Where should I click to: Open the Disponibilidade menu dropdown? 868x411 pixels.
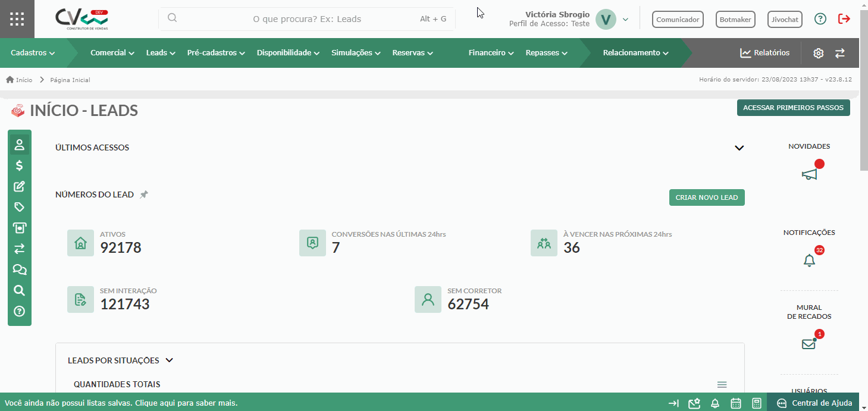(x=289, y=53)
